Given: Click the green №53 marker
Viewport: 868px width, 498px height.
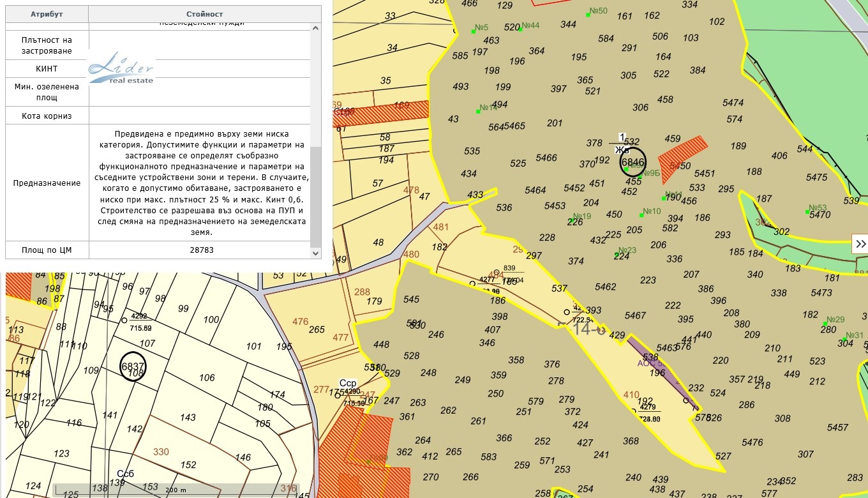Looking at the screenshot, I should coord(807,211).
